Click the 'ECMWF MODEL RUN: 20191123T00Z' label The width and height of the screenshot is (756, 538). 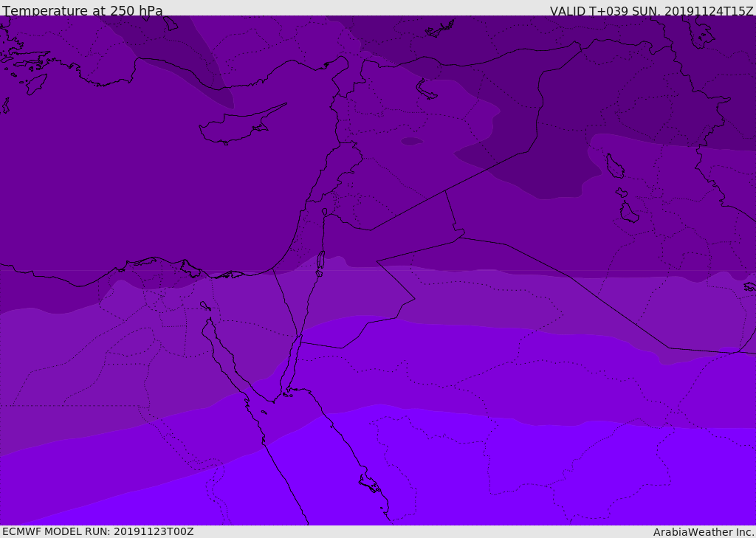(98, 532)
